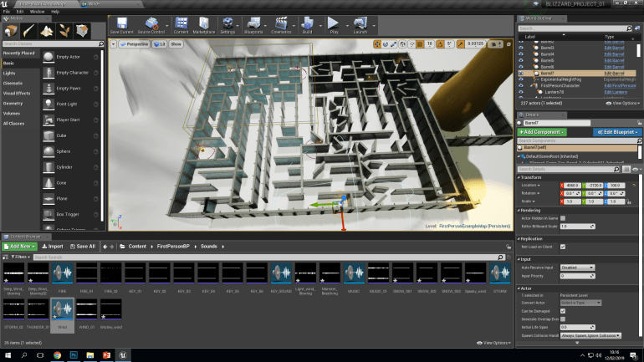Open Blueprints from the toolbar

point(253,25)
